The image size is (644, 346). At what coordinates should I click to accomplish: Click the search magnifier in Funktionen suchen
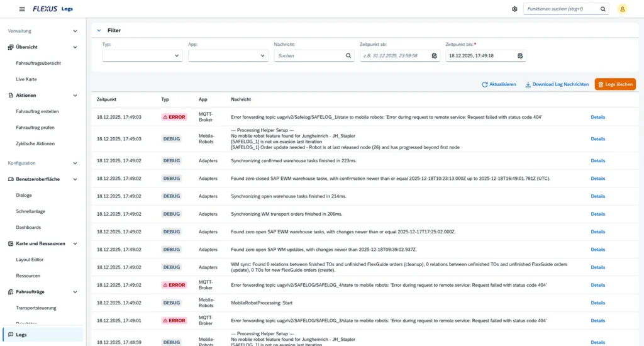click(x=603, y=9)
